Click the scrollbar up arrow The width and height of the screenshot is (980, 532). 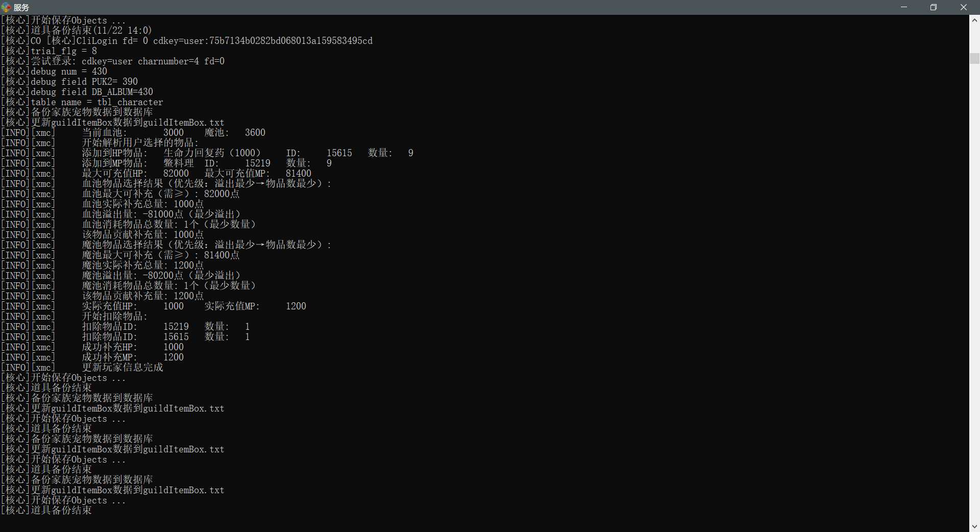pyautogui.click(x=974, y=20)
